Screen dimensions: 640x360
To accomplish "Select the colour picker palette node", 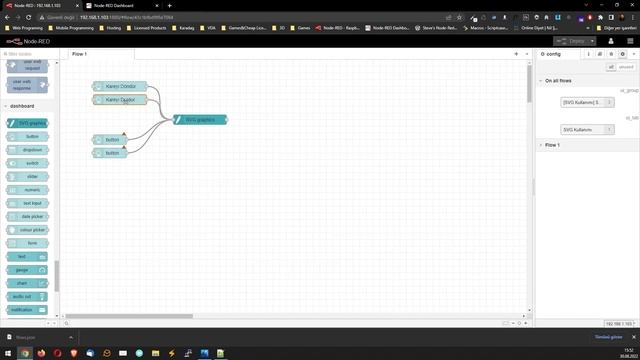I will [x=27, y=230].
